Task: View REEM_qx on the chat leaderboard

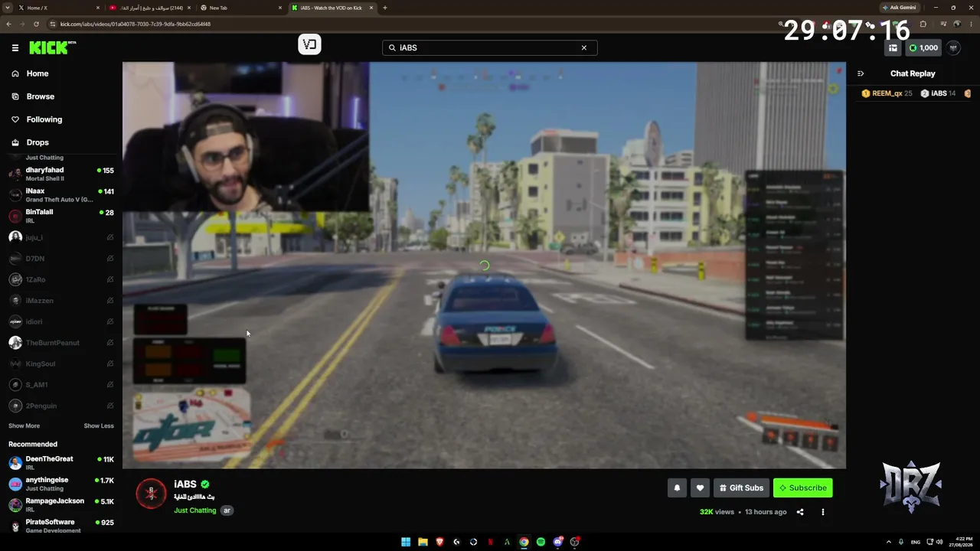Action: 887,93
